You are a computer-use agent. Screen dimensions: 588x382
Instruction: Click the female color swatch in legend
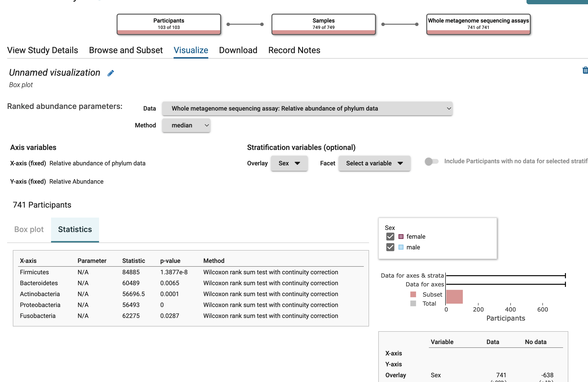(401, 237)
